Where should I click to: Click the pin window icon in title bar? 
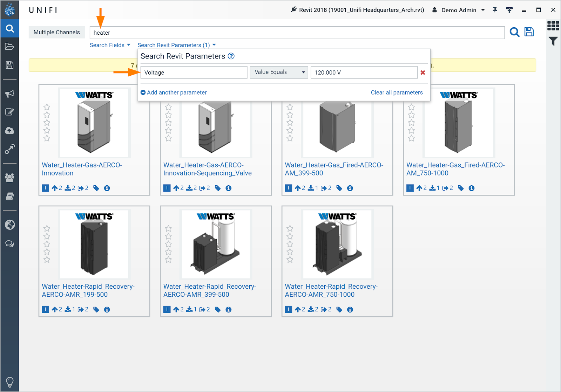[495, 10]
